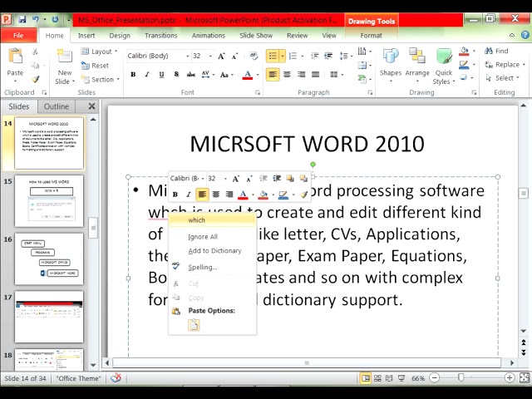
Task: Click mini toolbar font color A
Action: [243, 195]
